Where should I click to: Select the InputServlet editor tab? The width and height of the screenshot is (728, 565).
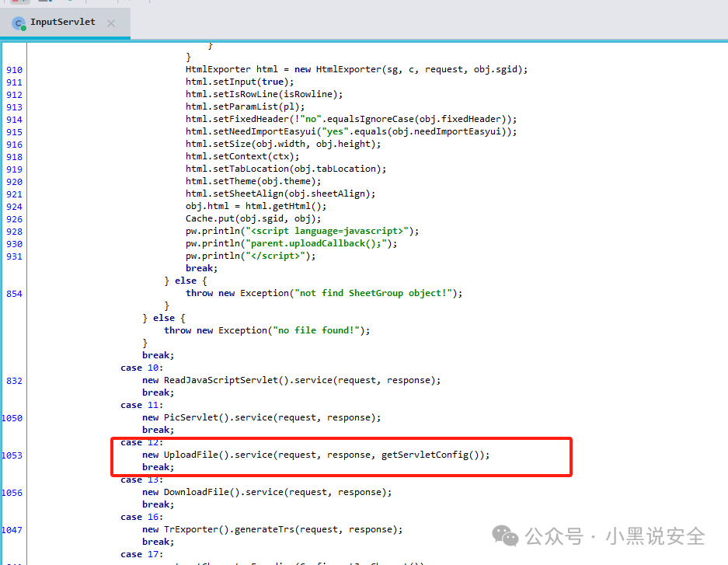[65, 23]
